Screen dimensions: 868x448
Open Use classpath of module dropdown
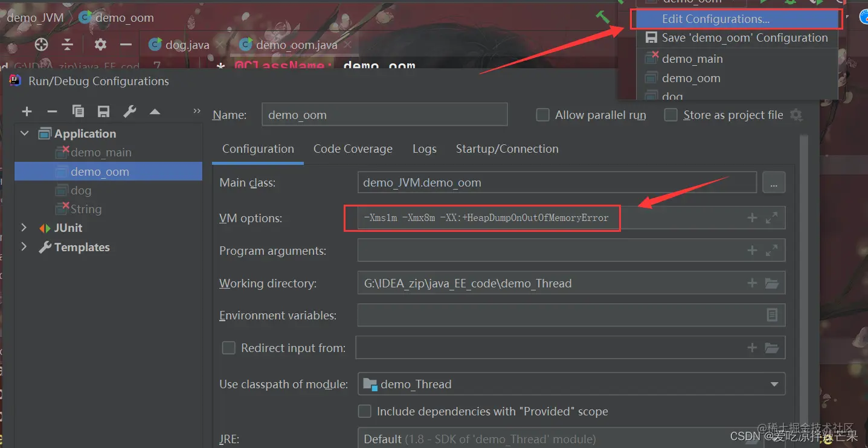571,384
